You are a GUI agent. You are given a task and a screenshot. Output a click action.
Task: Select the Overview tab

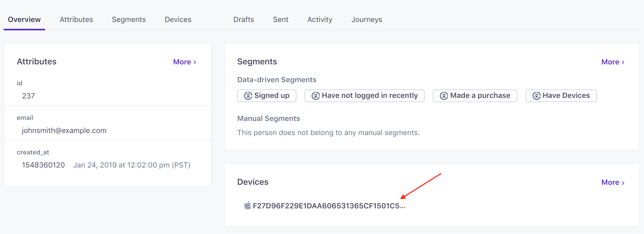pyautogui.click(x=24, y=20)
